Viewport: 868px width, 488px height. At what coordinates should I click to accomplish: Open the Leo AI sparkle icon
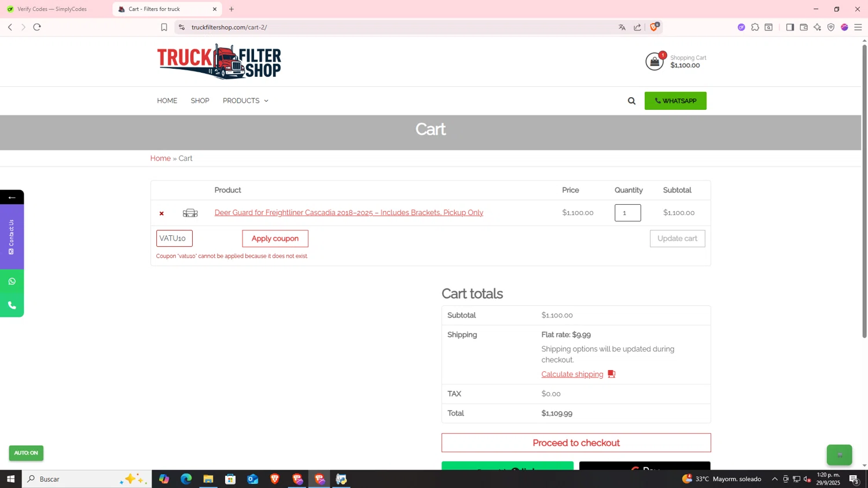click(817, 27)
